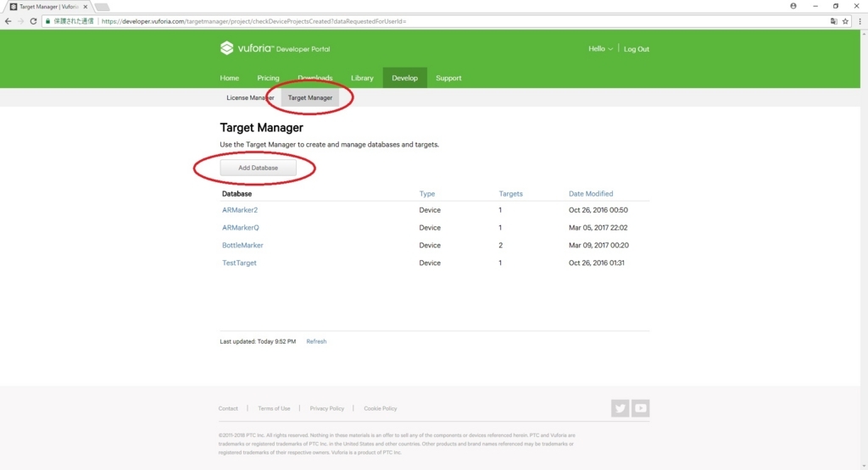Reload the page with the refresh icon
The height and width of the screenshot is (470, 868).
coord(33,21)
